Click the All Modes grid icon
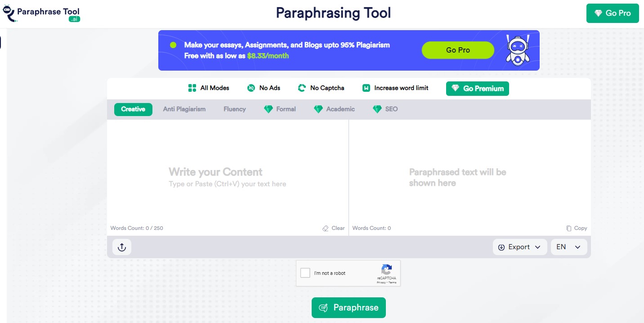This screenshot has height=323, width=644. click(x=192, y=88)
